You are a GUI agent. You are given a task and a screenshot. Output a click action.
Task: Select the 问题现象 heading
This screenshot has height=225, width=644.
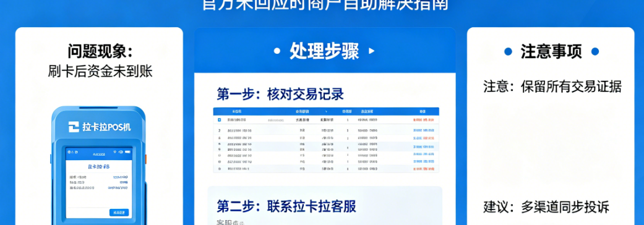100,52
